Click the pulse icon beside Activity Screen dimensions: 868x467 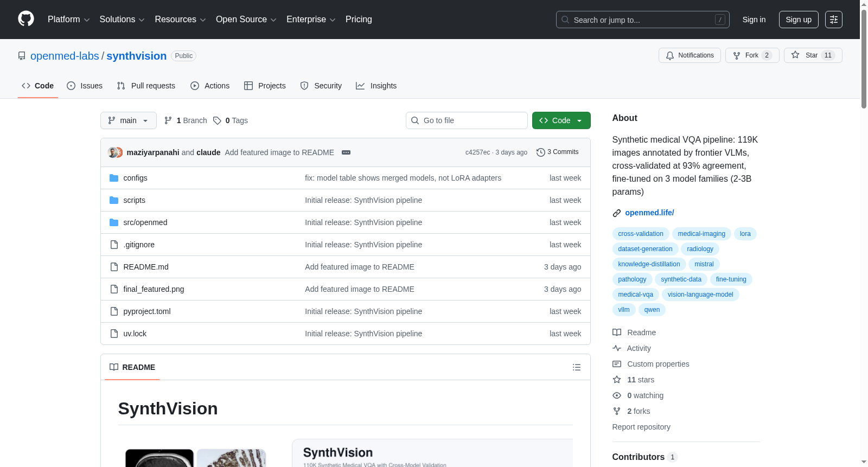click(x=617, y=348)
